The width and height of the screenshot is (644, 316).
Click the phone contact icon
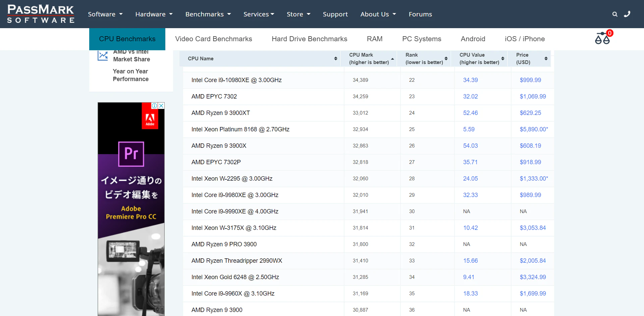click(627, 14)
